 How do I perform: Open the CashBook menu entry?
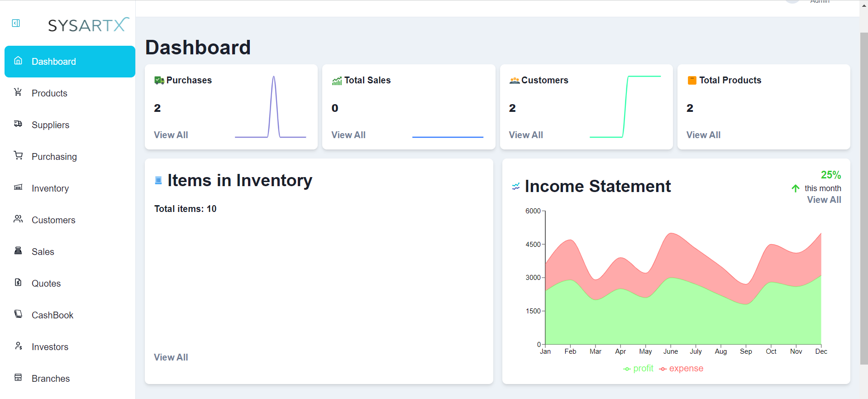(x=70, y=315)
